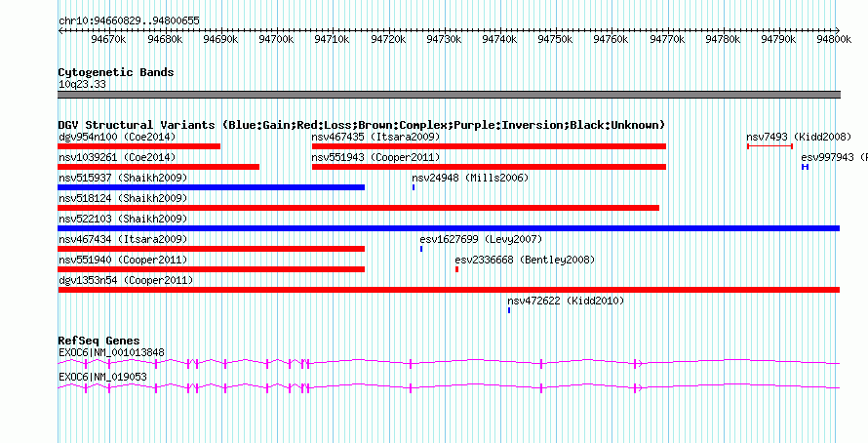Click the small blue nsv24948 (Mills2006) marker
The image size is (868, 443).
(x=414, y=187)
